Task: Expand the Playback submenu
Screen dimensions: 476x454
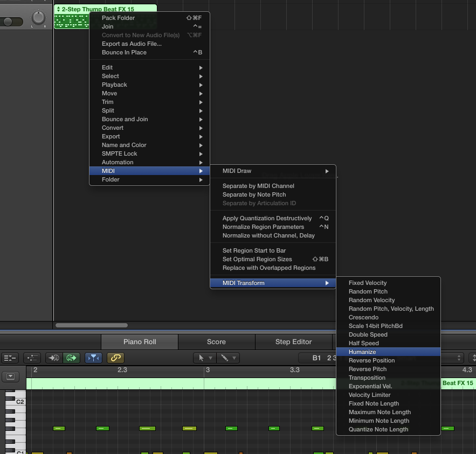Action: pos(149,85)
